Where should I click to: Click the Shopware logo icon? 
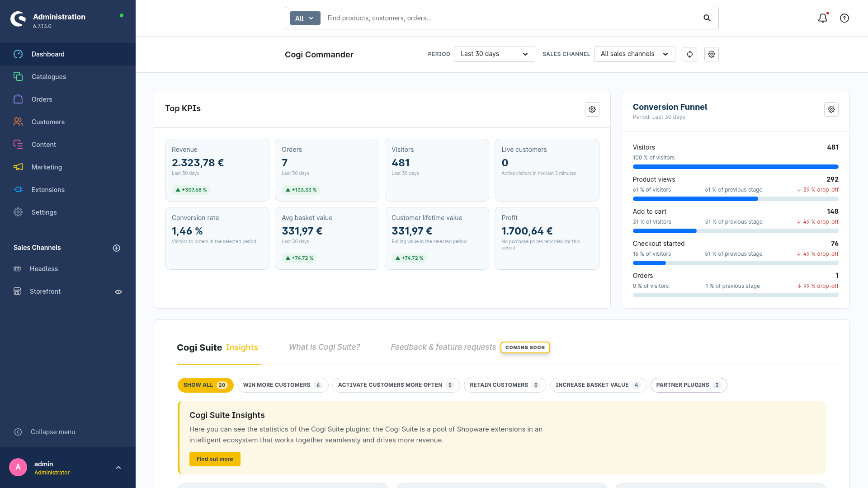click(x=18, y=19)
